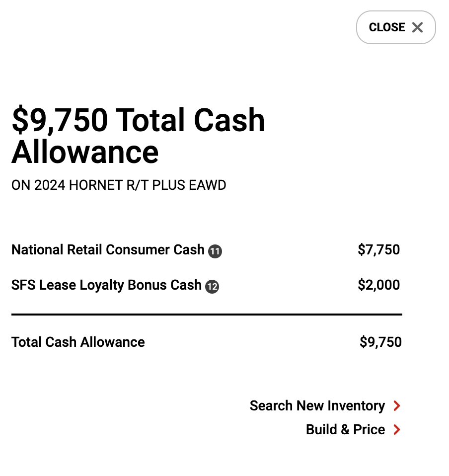Screen dimensions: 449x476
Task: Follow the Build & Price link
Action: click(x=353, y=430)
